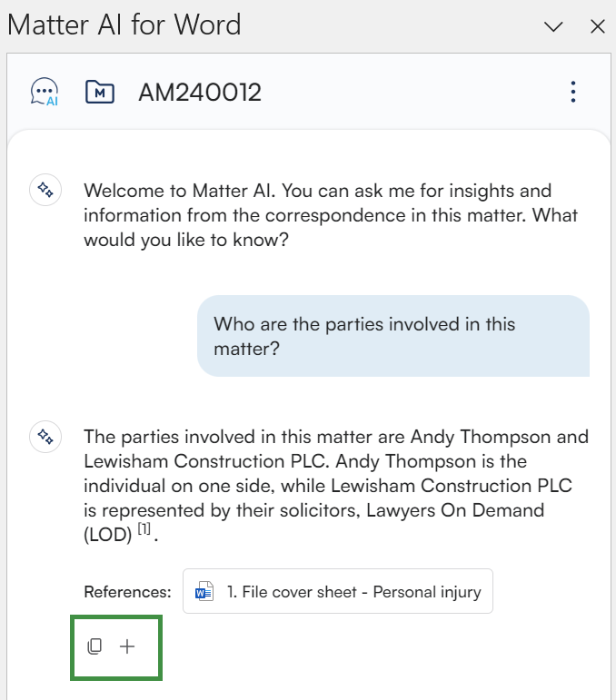Open the Matter AI chat icon

[45, 92]
